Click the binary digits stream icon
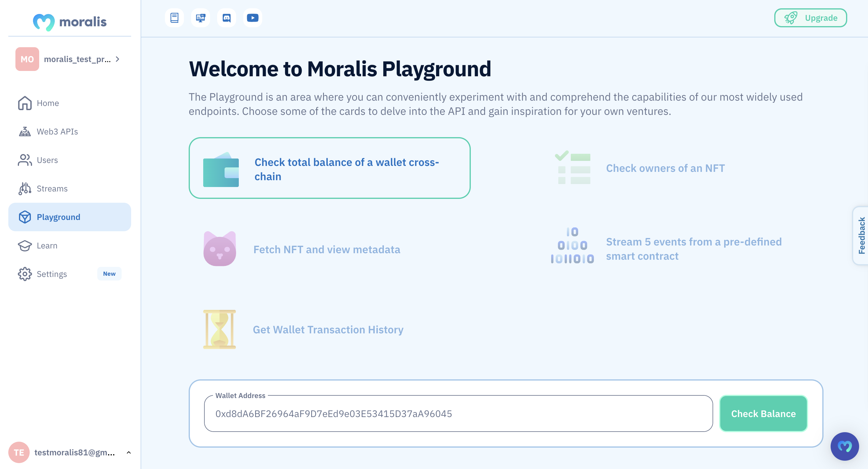Image resolution: width=868 pixels, height=469 pixels. pos(572,245)
